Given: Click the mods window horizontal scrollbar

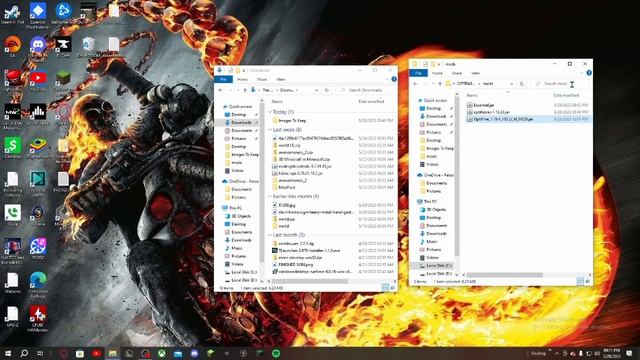Looking at the screenshot, I should pos(504,275).
